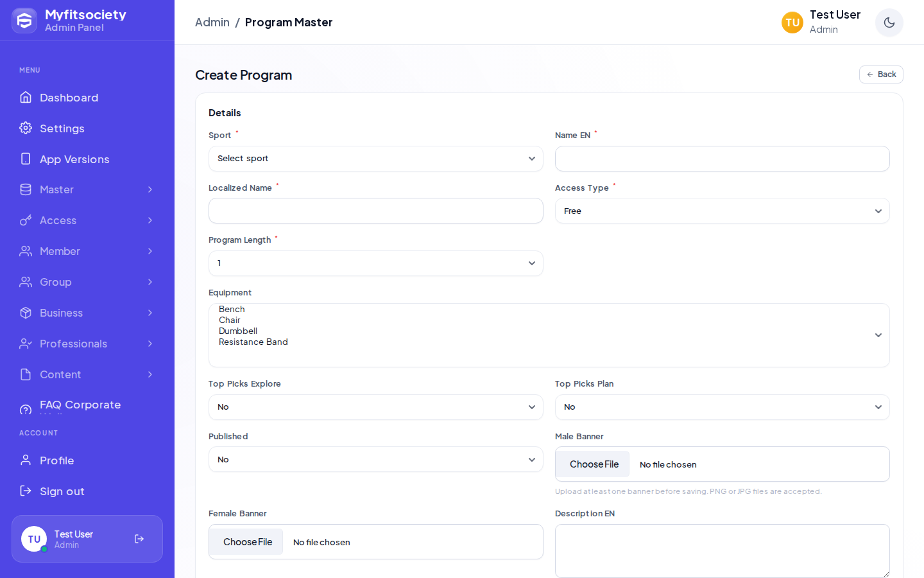Viewport: 924px width, 578px height.
Task: Toggle dark mode moon icon
Action: click(889, 22)
